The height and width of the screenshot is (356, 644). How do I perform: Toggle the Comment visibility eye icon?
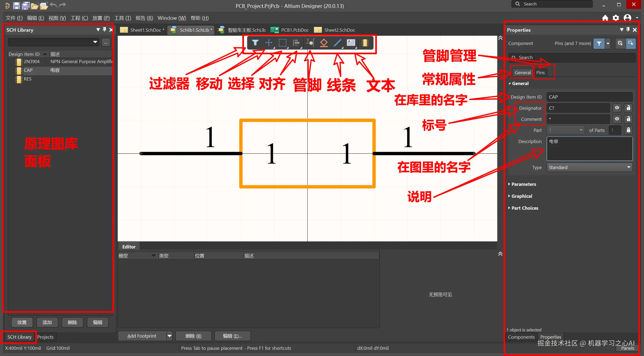click(x=617, y=119)
